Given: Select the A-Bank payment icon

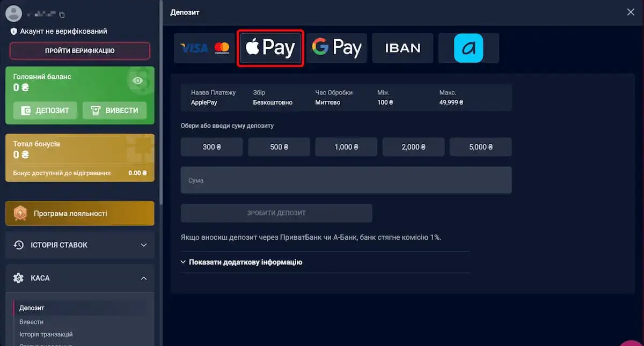Looking at the screenshot, I should 469,48.
